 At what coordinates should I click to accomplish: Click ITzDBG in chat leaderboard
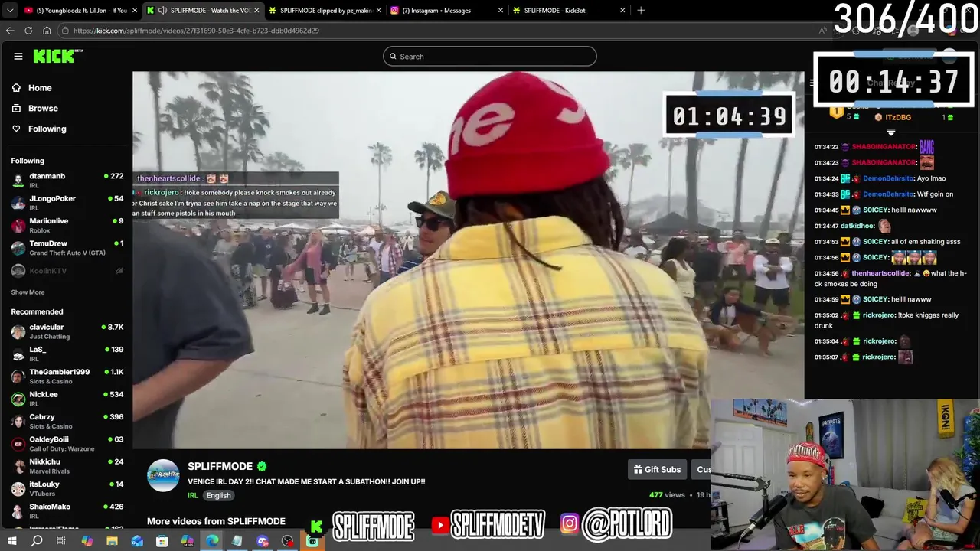[898, 117]
